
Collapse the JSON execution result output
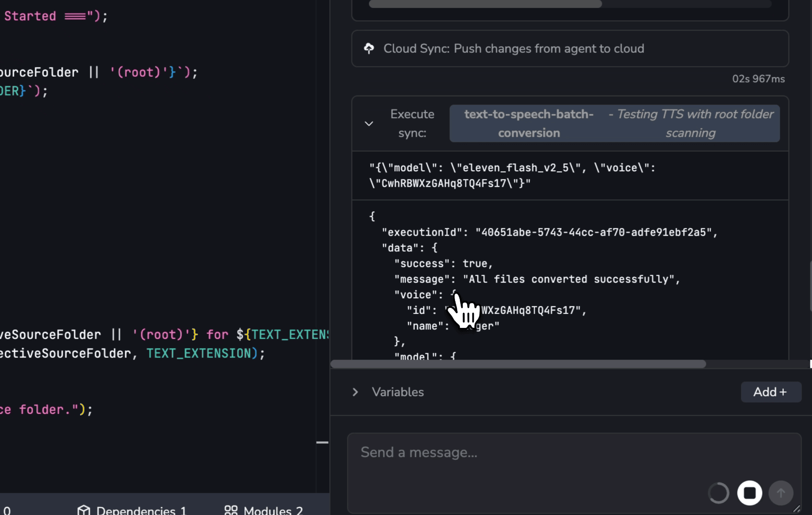click(x=369, y=123)
